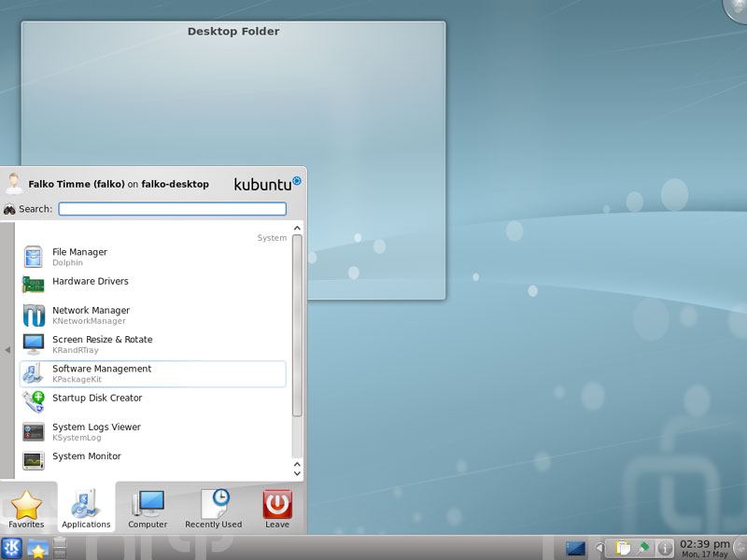
Task: Select the Hardware Drivers entry text
Action: pyautogui.click(x=91, y=281)
